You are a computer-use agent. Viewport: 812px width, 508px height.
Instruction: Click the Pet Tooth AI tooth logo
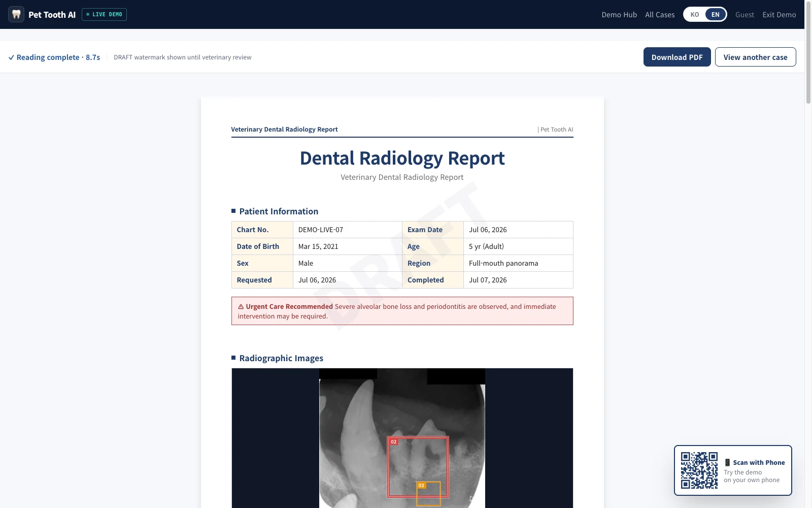[x=16, y=14]
